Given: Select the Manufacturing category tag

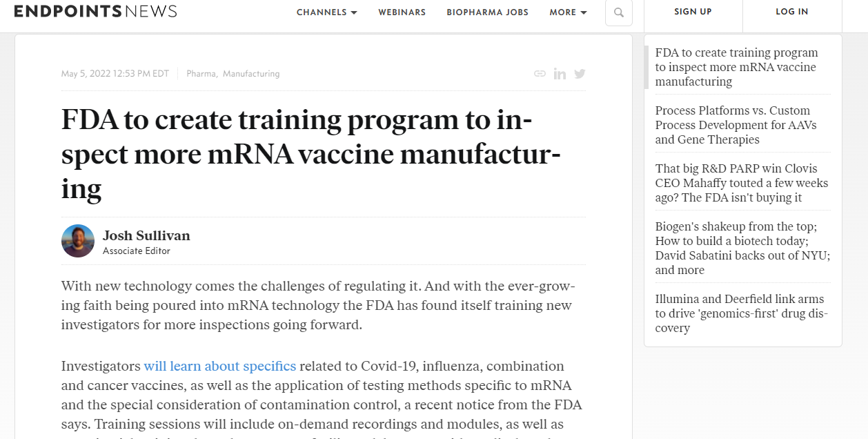Looking at the screenshot, I should coord(251,74).
